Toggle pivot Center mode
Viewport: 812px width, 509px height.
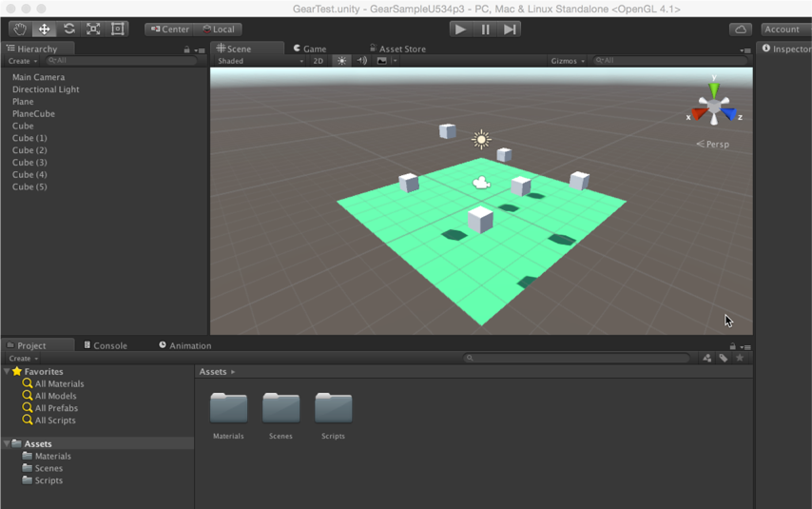170,29
